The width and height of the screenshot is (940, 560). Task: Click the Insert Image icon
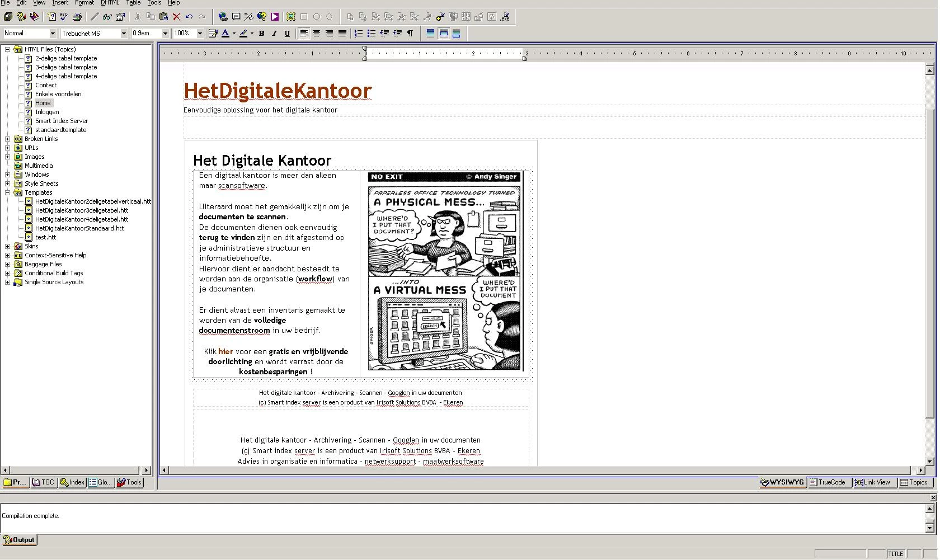click(x=291, y=17)
